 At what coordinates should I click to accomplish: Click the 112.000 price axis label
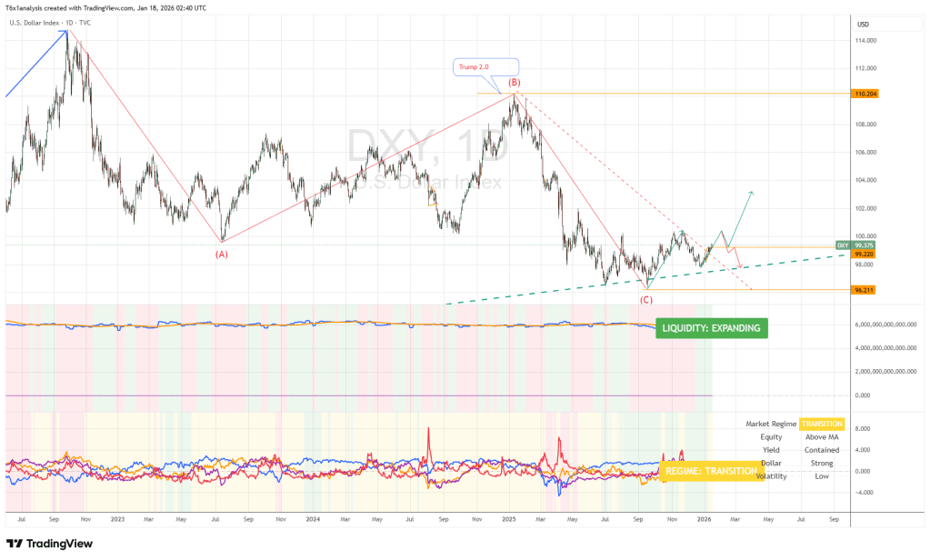865,68
